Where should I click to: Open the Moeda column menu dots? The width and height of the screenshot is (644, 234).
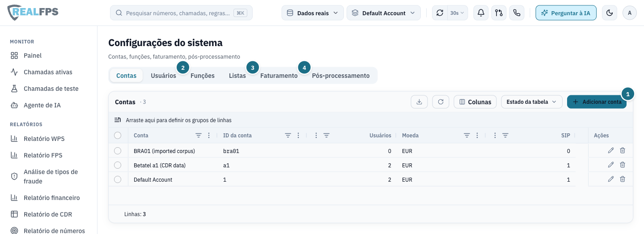pos(477,135)
